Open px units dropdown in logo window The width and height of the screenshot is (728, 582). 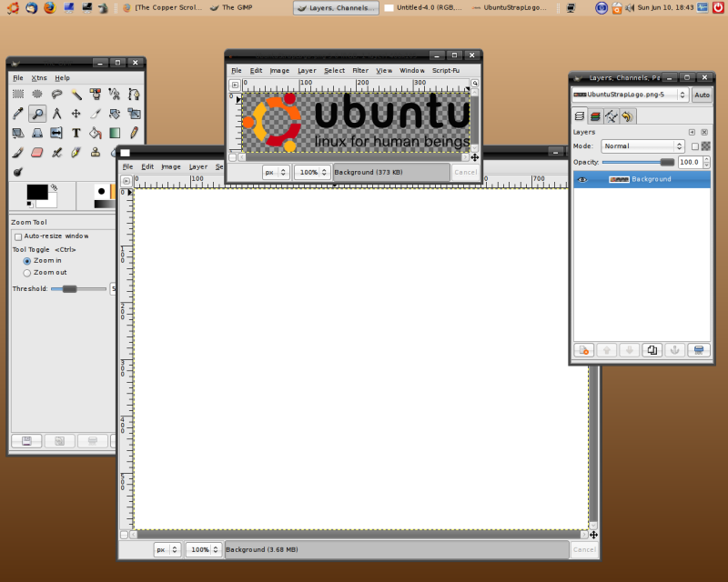(276, 172)
